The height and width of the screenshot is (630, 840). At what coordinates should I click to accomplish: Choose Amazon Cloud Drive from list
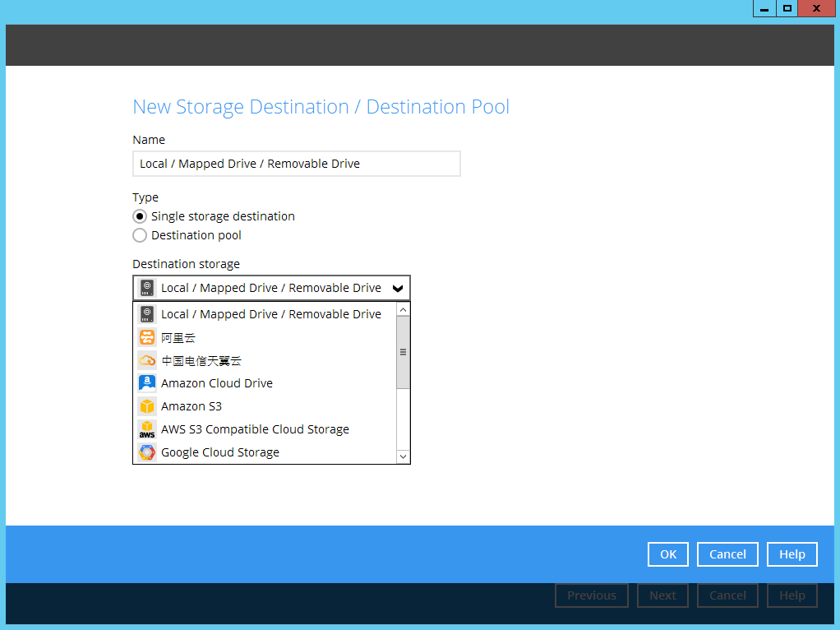[x=265, y=383]
